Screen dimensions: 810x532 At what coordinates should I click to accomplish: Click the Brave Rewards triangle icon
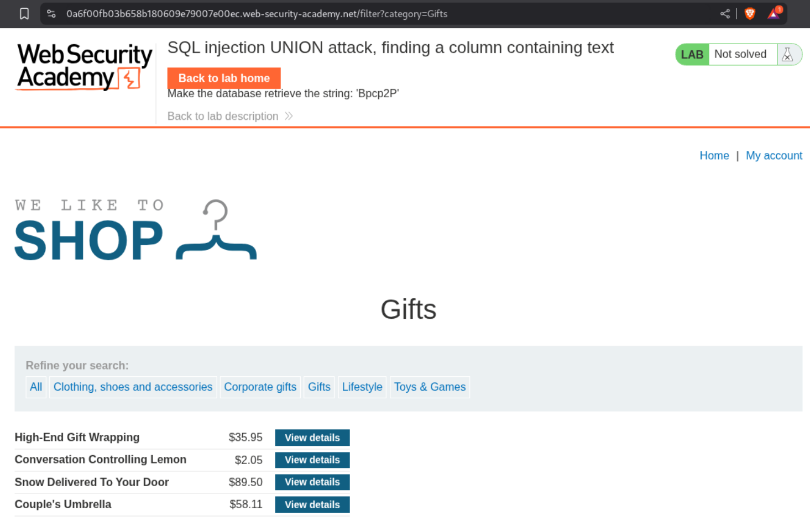774,14
